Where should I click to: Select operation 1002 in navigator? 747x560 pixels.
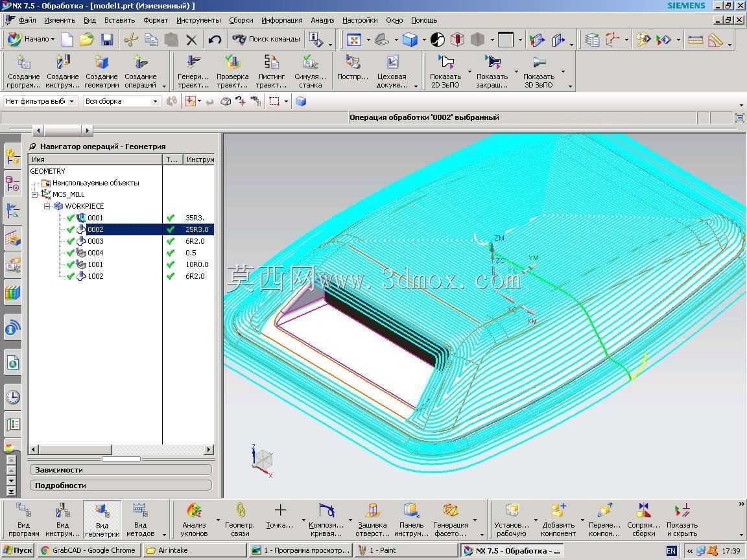[95, 276]
